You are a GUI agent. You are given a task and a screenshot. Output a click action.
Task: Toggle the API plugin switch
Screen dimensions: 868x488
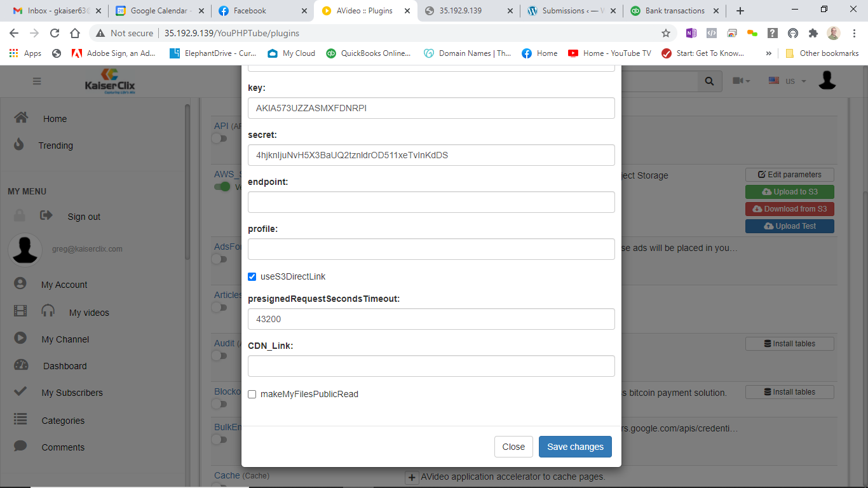[219, 139]
